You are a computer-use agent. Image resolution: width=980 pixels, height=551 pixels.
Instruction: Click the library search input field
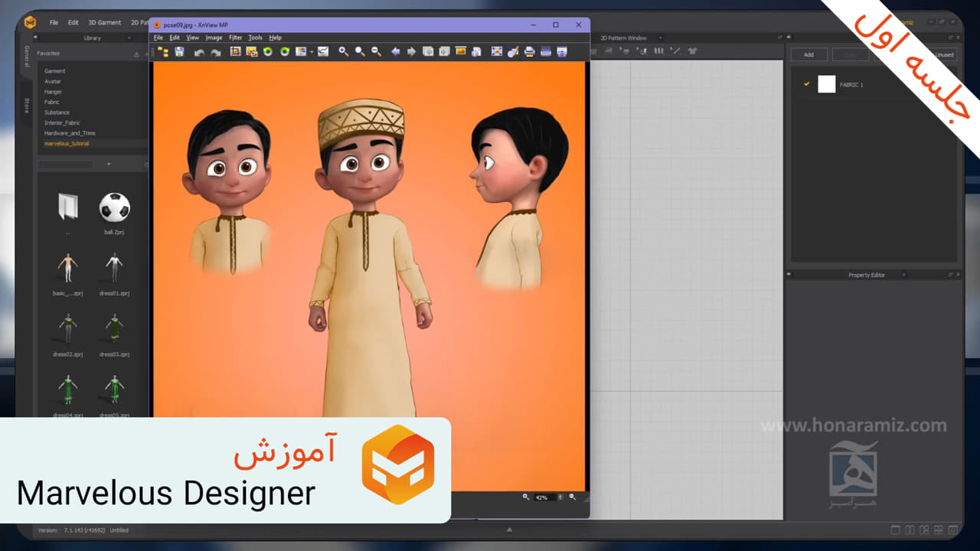[66, 164]
